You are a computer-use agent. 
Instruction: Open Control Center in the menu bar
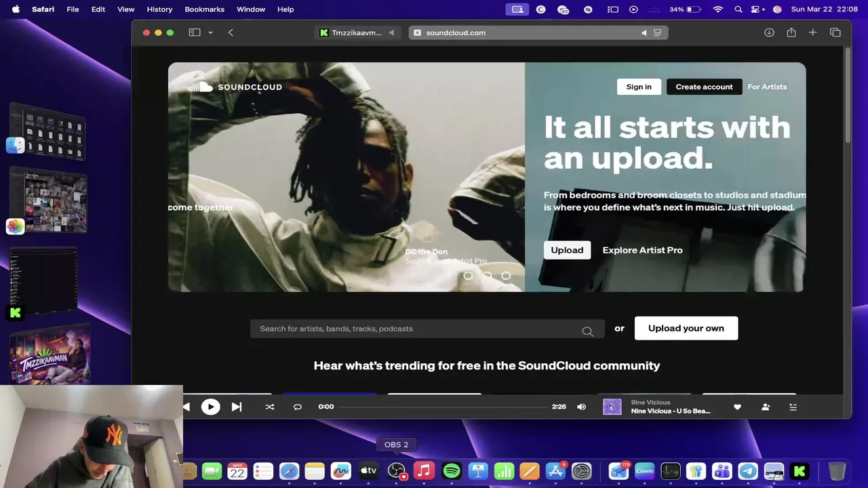click(757, 9)
